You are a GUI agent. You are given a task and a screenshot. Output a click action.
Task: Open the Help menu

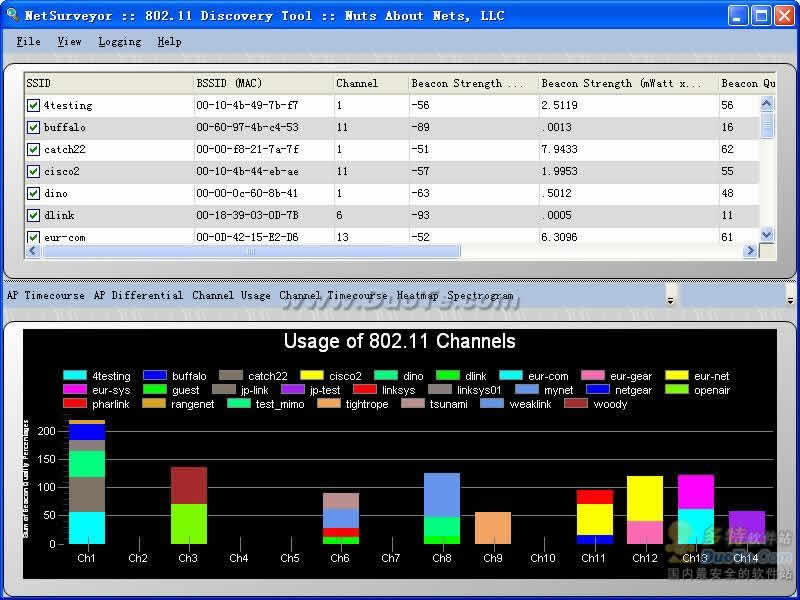169,42
